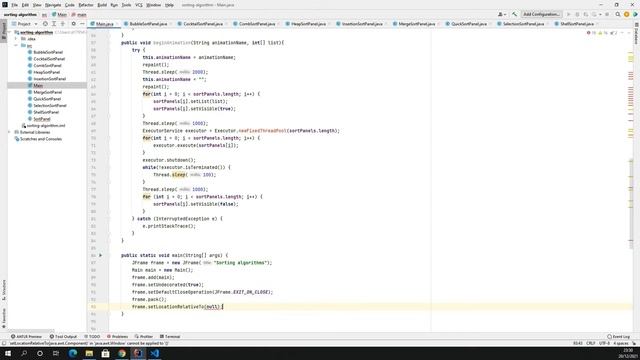Screen dimensions: 640x360
Task: Select CombSortPanel in project tree
Action: (47, 65)
